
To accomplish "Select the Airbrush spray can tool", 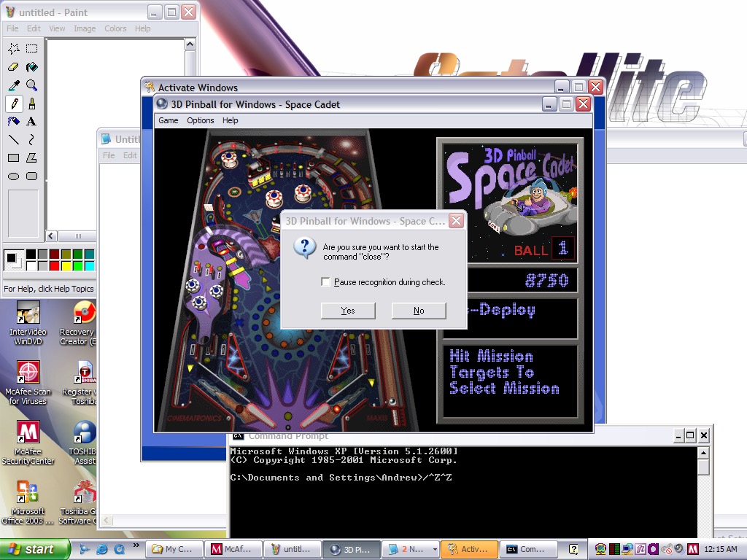I will 14,121.
